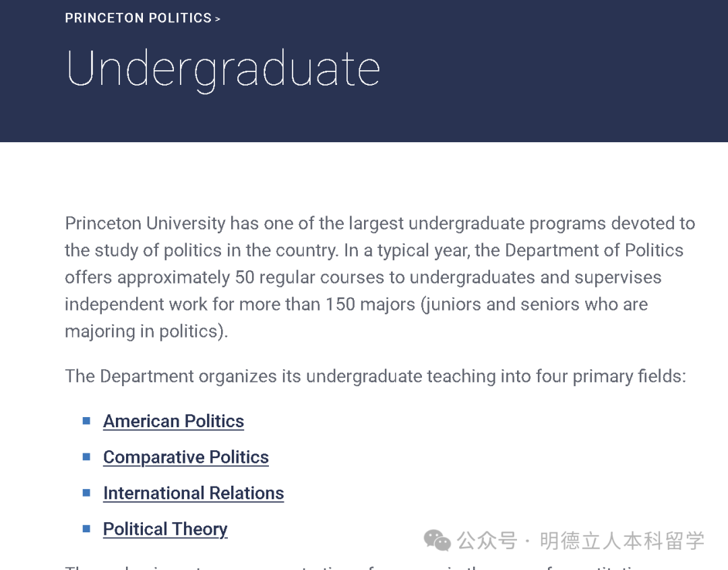Click the watermark text 明德立人本科留学

pos(621,540)
